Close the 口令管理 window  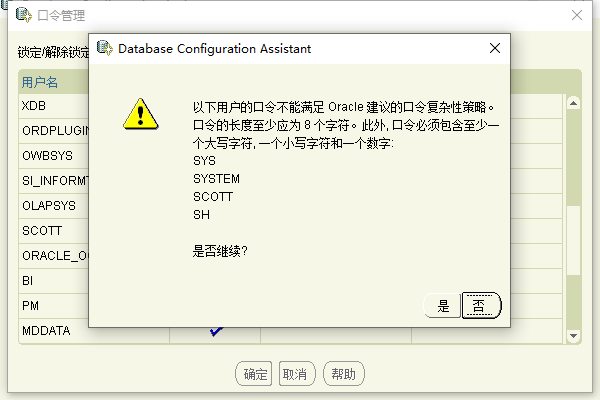click(577, 15)
